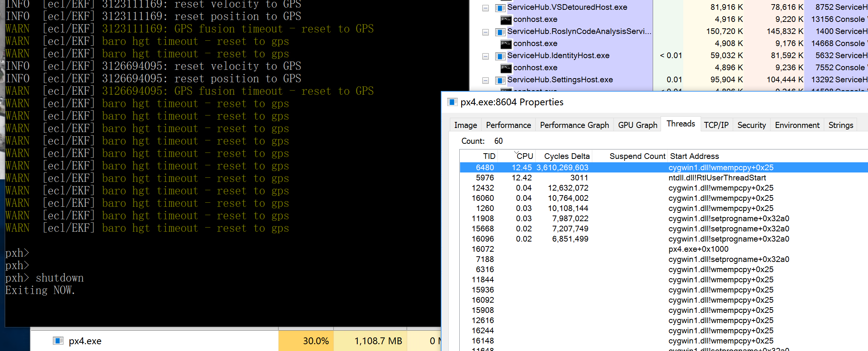Select thread 5976 with ntdll.dll!RtlUserThreadStart

(664, 178)
